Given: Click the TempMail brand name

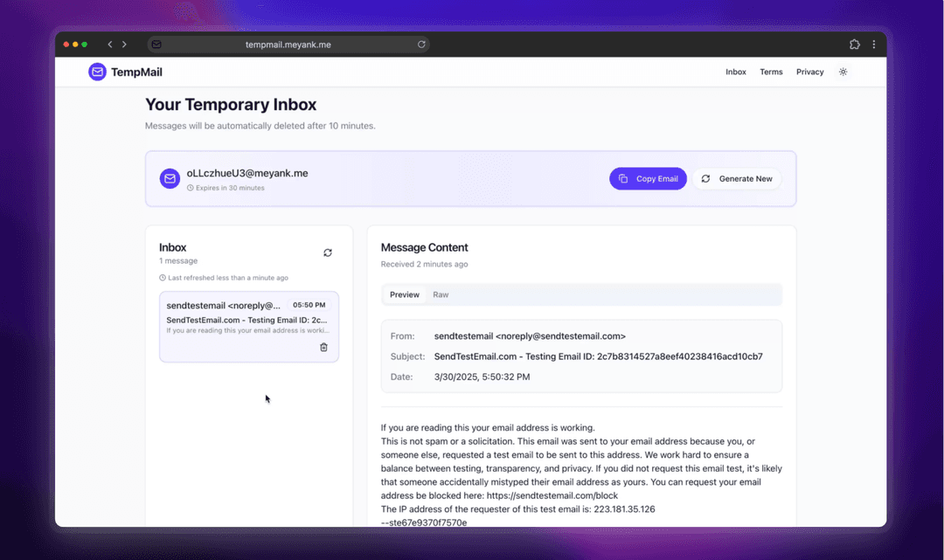Looking at the screenshot, I should [x=136, y=73].
